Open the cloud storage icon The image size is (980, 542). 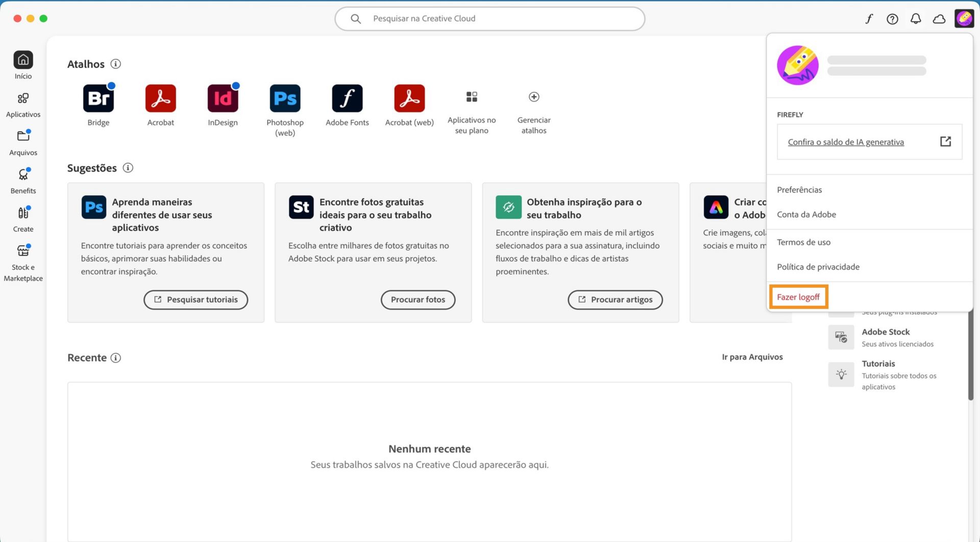click(939, 18)
